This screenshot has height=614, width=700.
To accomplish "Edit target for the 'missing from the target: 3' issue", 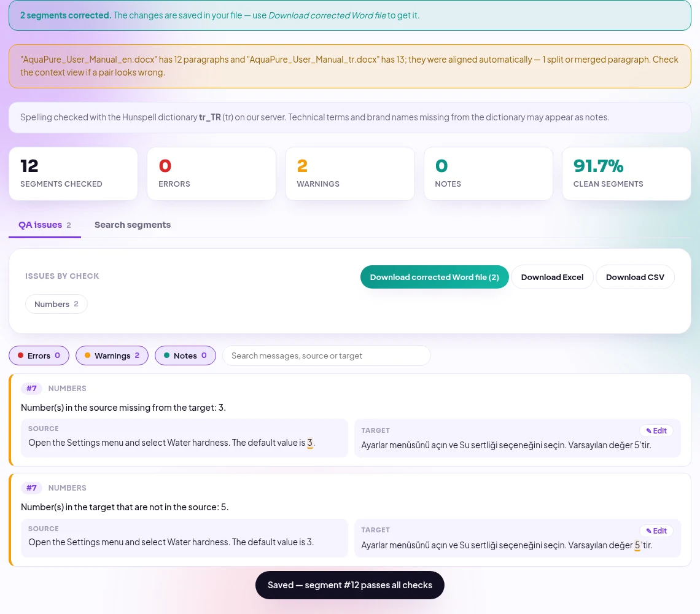I will point(656,431).
